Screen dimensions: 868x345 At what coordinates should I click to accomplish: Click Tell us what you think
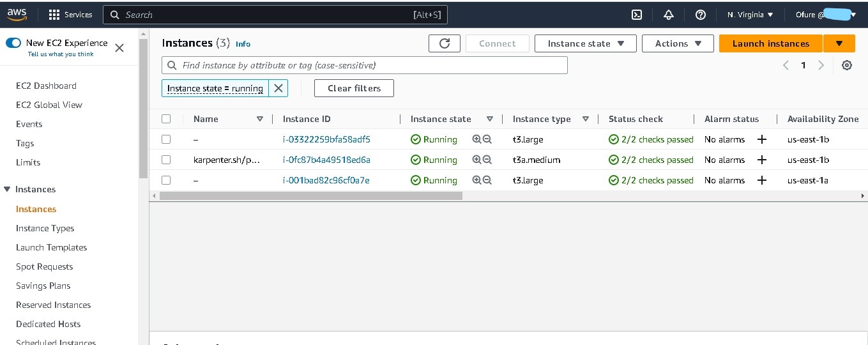click(61, 54)
